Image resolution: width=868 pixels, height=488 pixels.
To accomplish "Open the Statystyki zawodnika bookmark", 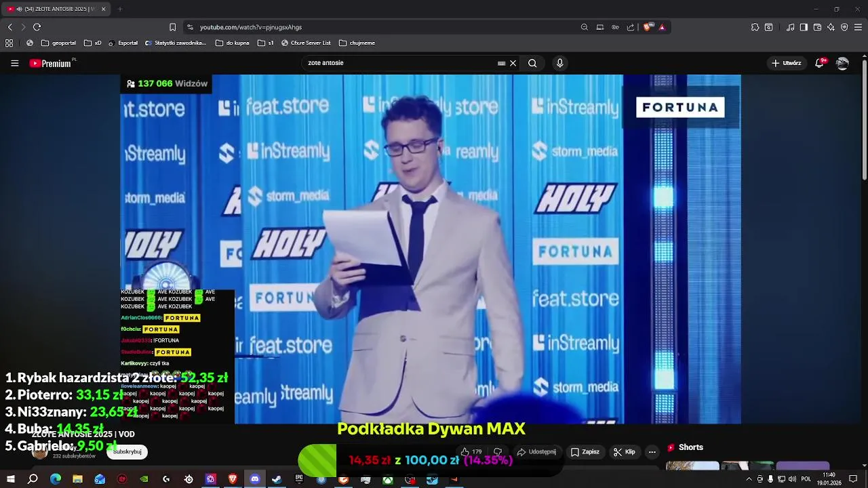I will click(x=176, y=43).
